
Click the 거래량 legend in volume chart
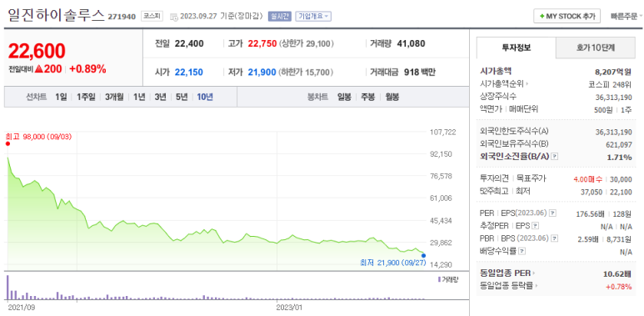[x=447, y=279]
